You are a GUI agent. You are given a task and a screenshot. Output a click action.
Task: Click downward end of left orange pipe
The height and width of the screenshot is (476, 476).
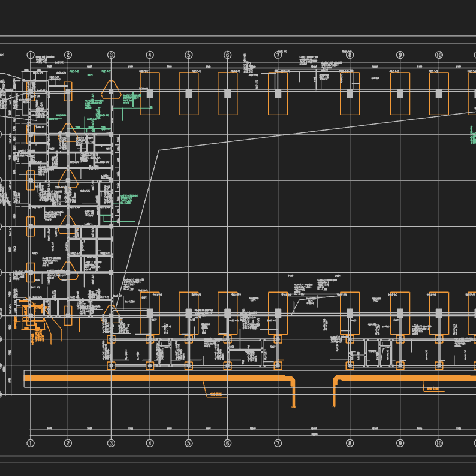click(x=294, y=405)
